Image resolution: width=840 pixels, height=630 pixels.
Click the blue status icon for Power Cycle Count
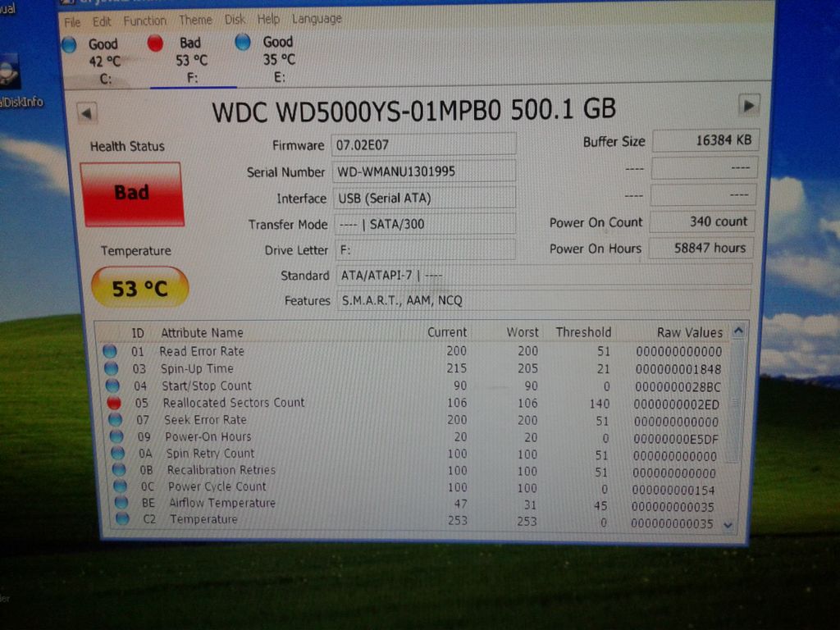tap(120, 486)
